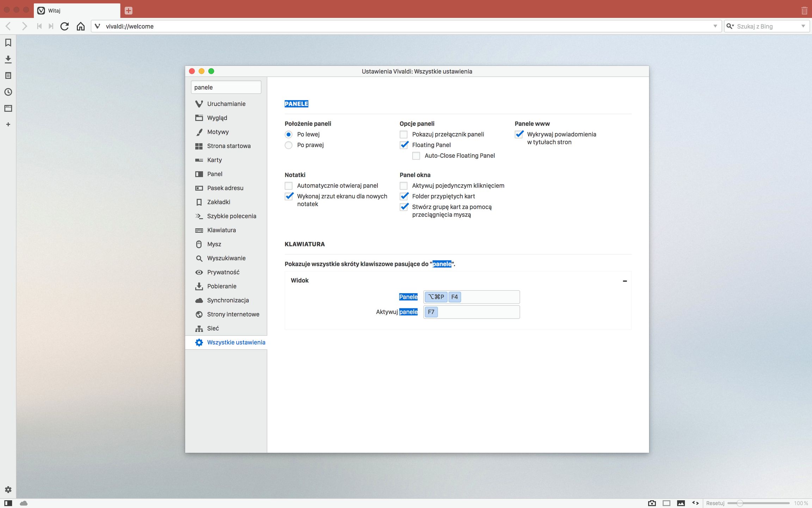Open a new tab with plus button

coord(129,11)
